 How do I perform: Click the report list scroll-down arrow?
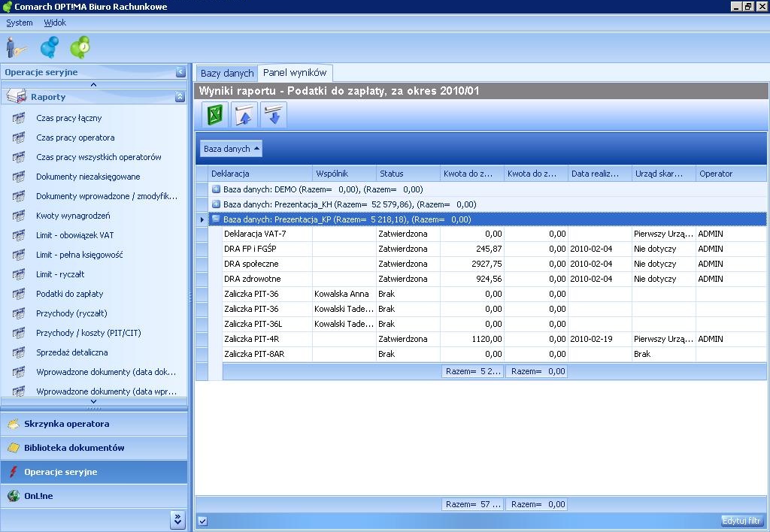coord(94,401)
